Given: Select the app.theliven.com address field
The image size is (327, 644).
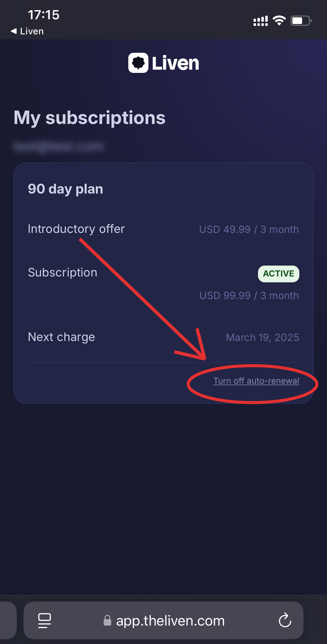Looking at the screenshot, I should [170, 621].
